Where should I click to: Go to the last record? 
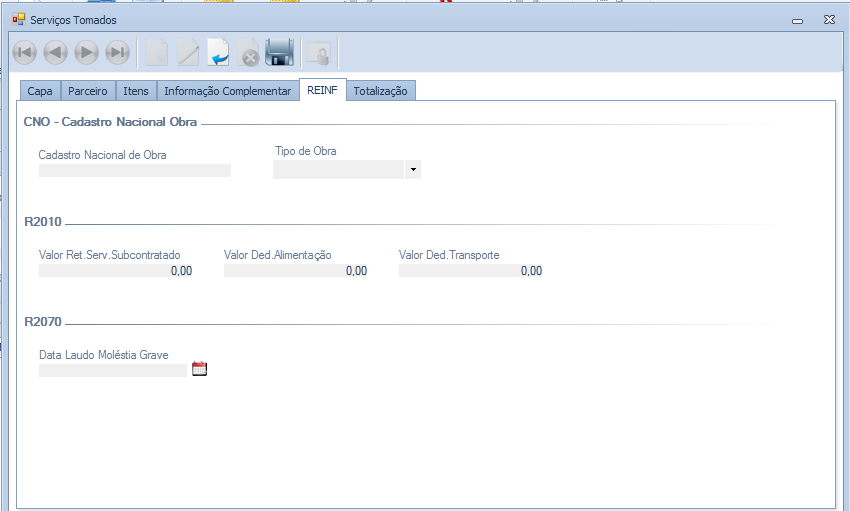point(117,53)
